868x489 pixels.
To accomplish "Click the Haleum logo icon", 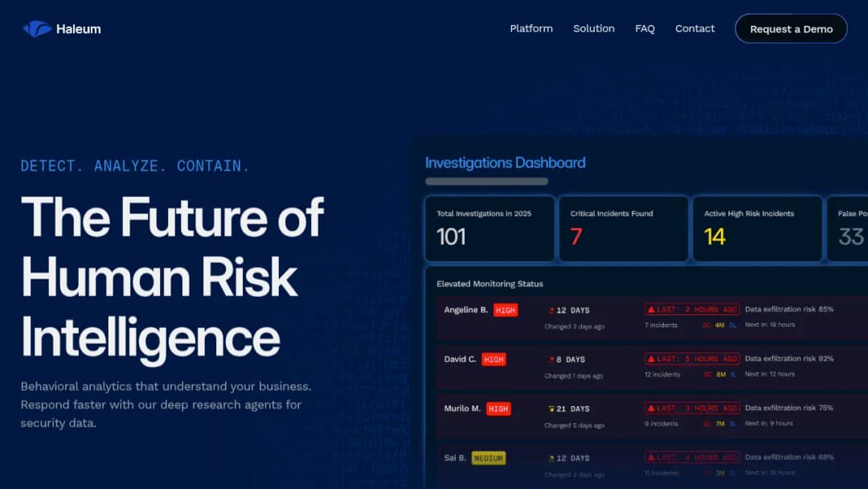I will point(36,29).
